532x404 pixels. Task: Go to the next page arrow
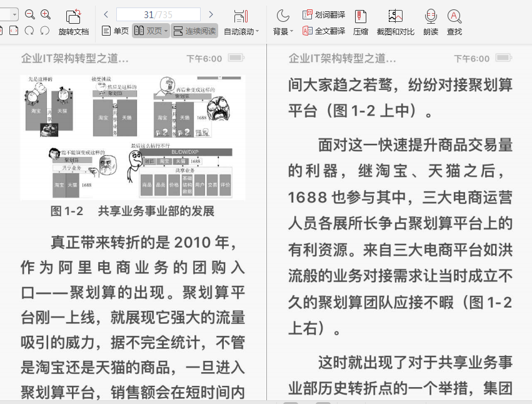[x=211, y=14]
